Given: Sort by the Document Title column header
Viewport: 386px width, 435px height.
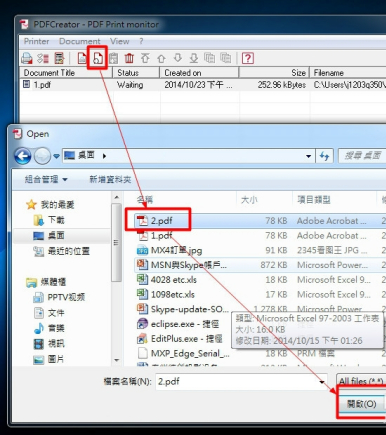Looking at the screenshot, I should click(66, 73).
